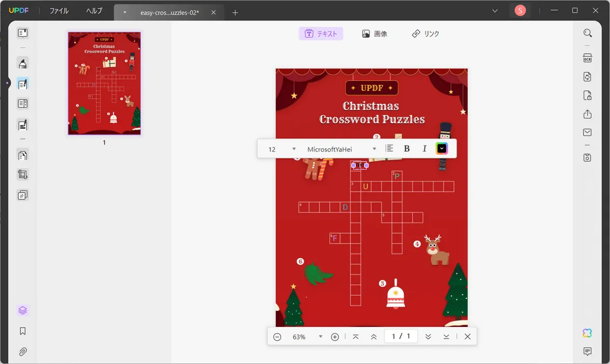Open the Reader mode icon in left sidebar
Screen dimensions: 610x364
click(x=22, y=33)
